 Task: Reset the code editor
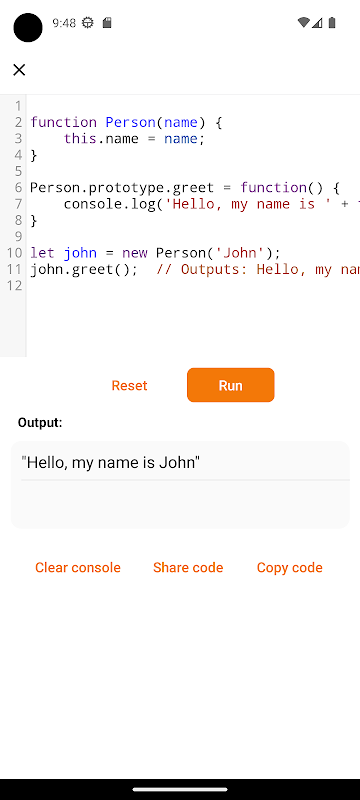coord(130,385)
